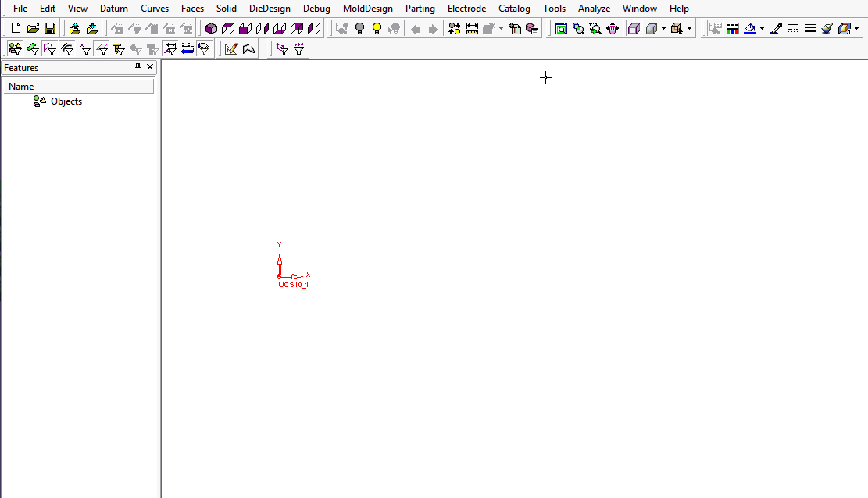Select the eyedropper tool icon
Screen dimensions: 868x498
coord(776,29)
